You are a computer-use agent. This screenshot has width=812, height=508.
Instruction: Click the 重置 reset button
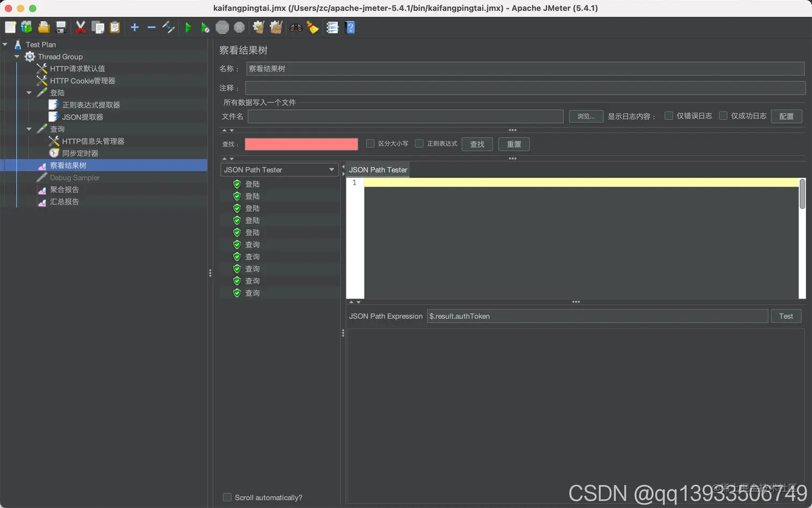(x=514, y=144)
